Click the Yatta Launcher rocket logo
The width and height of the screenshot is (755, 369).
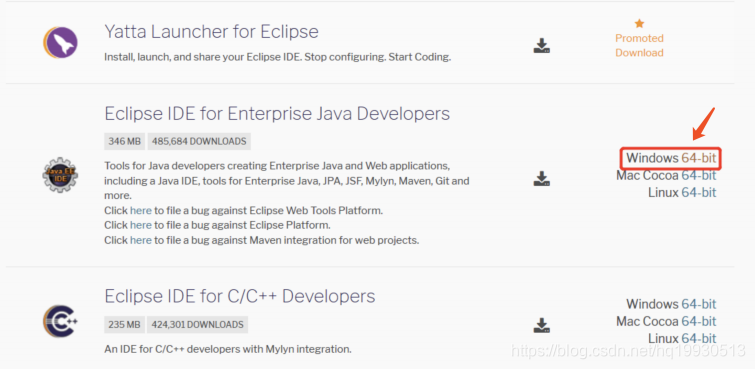[x=60, y=43]
